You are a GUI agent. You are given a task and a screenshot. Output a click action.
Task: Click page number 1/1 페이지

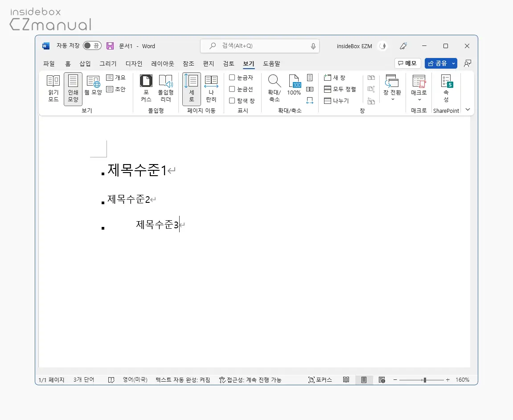coord(51,380)
